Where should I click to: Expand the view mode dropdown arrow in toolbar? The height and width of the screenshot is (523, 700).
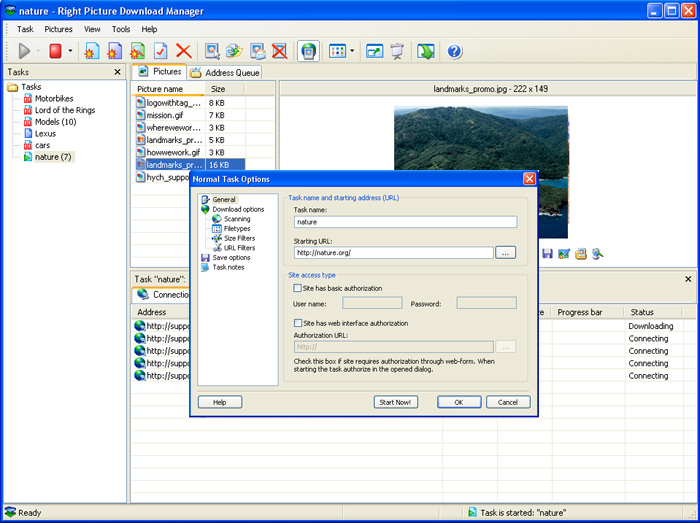tap(352, 51)
